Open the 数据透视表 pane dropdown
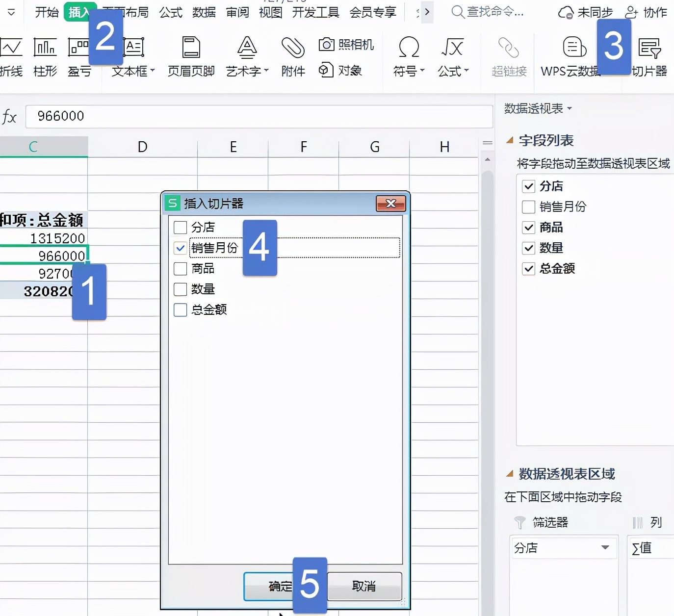The height and width of the screenshot is (616, 674). (570, 108)
